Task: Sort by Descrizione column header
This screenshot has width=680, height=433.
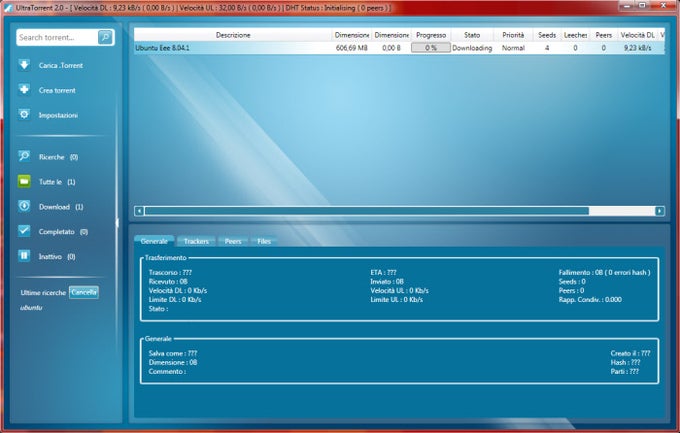Action: pyautogui.click(x=233, y=35)
